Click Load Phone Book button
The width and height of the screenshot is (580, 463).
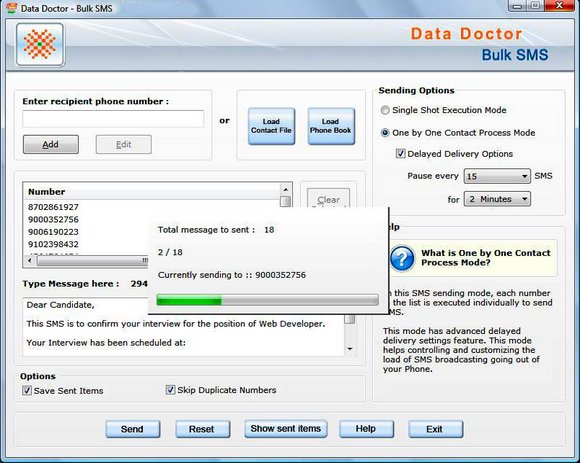331,126
